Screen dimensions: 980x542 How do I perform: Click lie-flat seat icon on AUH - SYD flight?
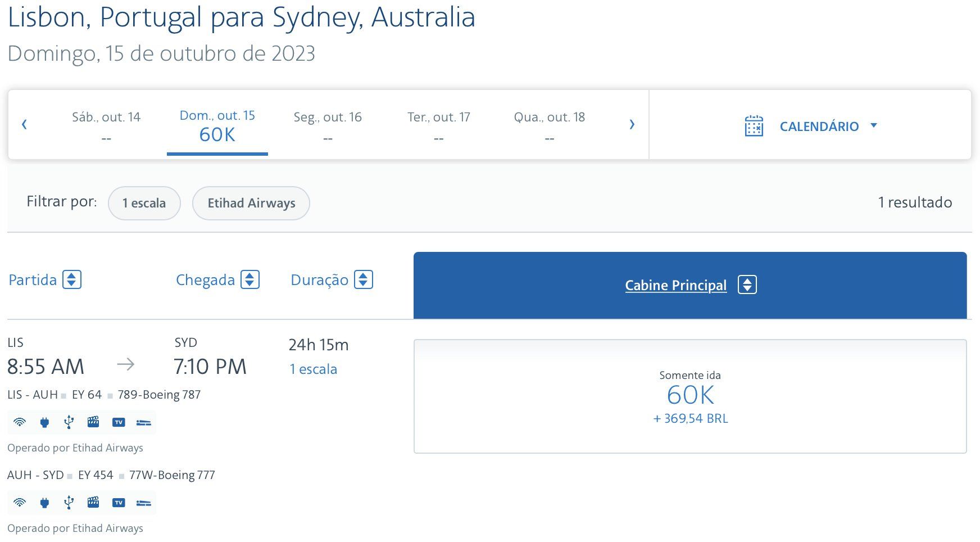pyautogui.click(x=144, y=503)
